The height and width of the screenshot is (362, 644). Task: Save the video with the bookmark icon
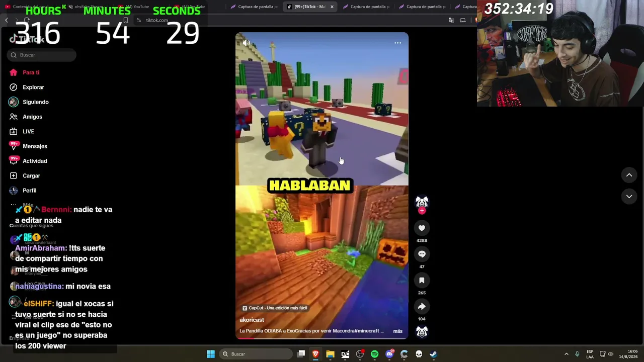(x=422, y=281)
